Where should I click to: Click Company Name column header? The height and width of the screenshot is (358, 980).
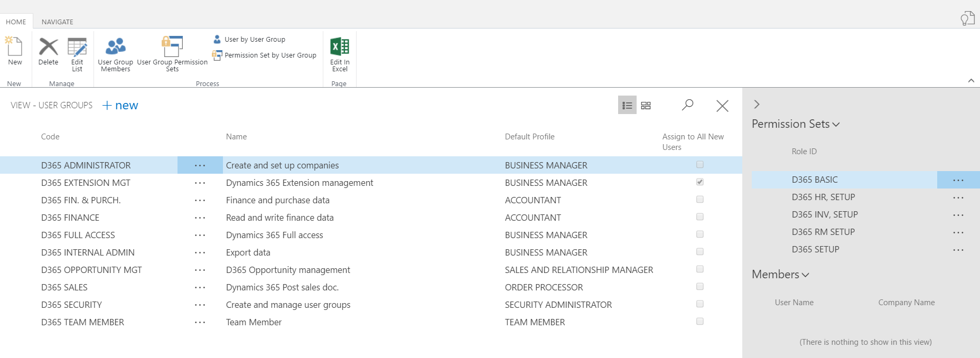(x=907, y=303)
